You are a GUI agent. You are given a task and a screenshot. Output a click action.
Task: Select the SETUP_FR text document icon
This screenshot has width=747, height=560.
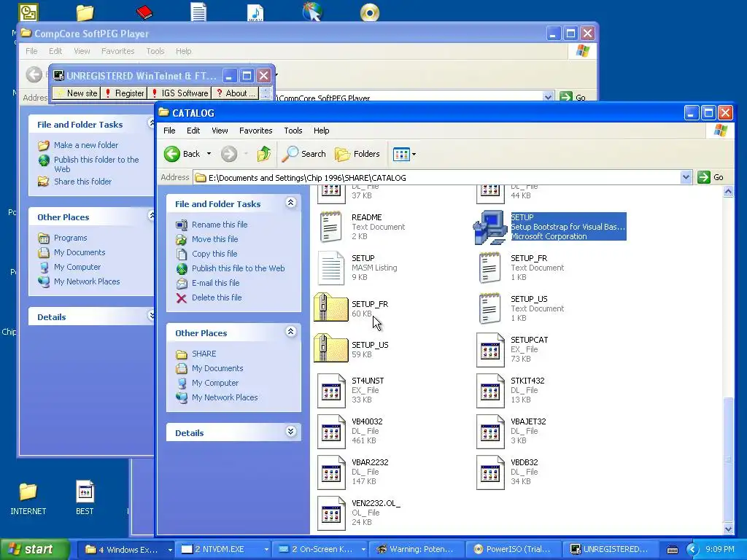(x=489, y=268)
